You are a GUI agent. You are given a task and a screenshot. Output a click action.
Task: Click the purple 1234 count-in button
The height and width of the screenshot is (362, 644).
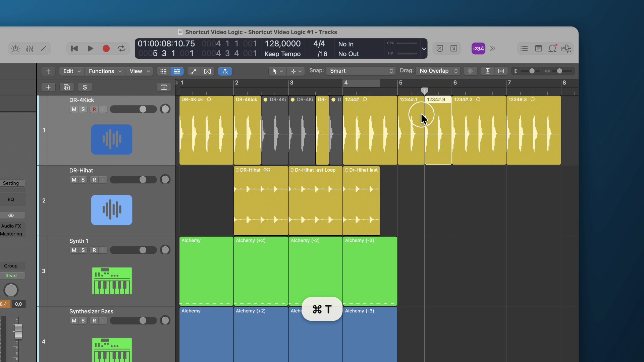coord(478,49)
